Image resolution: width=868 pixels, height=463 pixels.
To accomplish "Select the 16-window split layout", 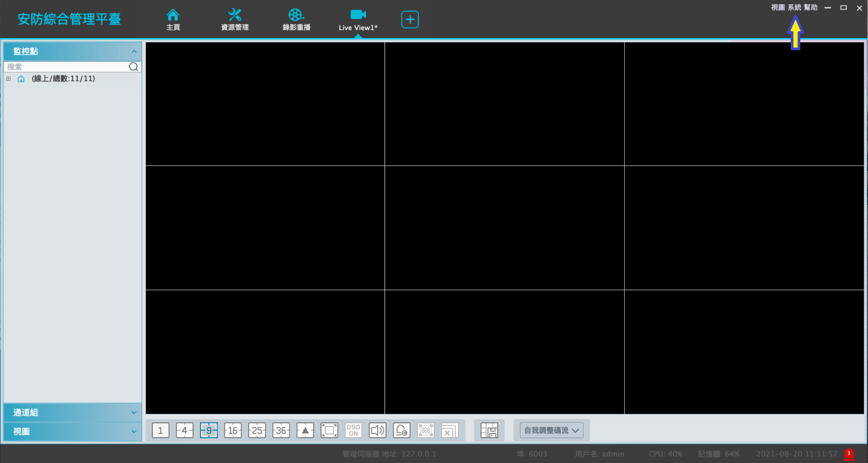I will [233, 430].
